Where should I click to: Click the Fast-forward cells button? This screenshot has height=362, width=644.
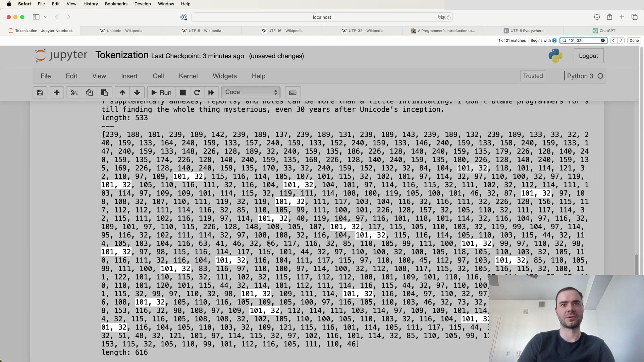pos(211,93)
